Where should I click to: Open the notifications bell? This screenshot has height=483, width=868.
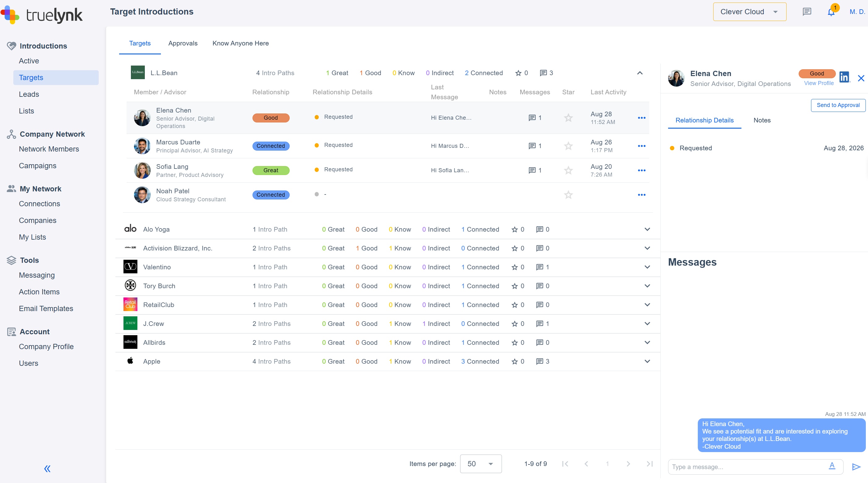coord(831,12)
